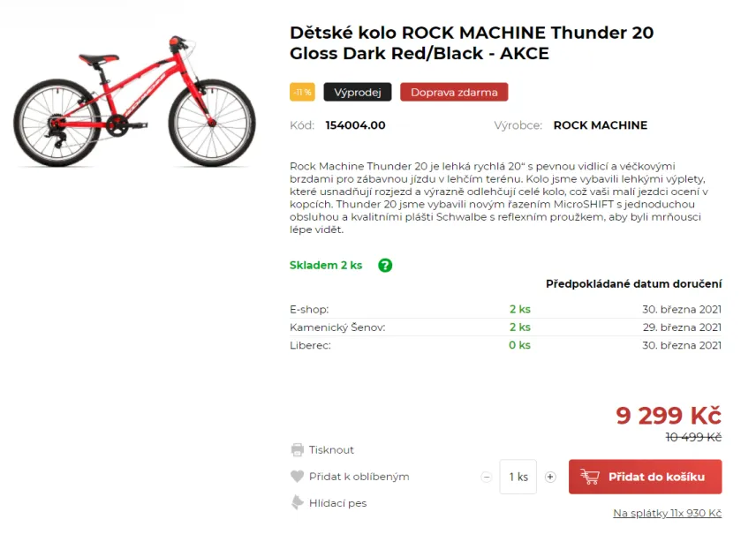Click the quantity field showing 1 ks

click(x=518, y=477)
